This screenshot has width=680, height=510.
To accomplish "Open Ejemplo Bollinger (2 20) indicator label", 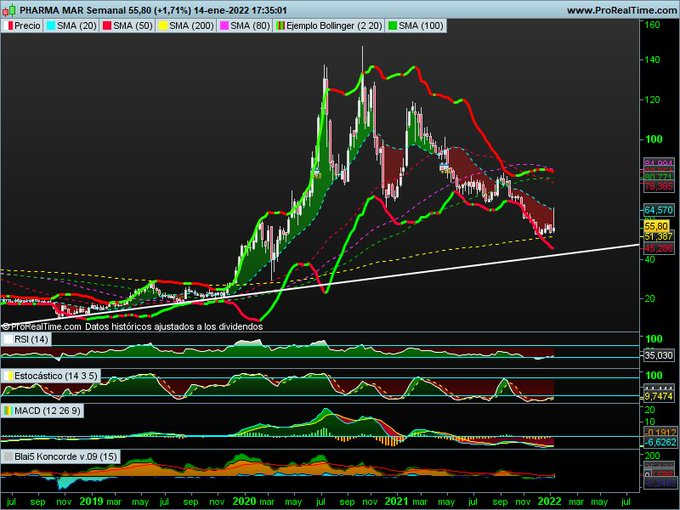I will [334, 26].
